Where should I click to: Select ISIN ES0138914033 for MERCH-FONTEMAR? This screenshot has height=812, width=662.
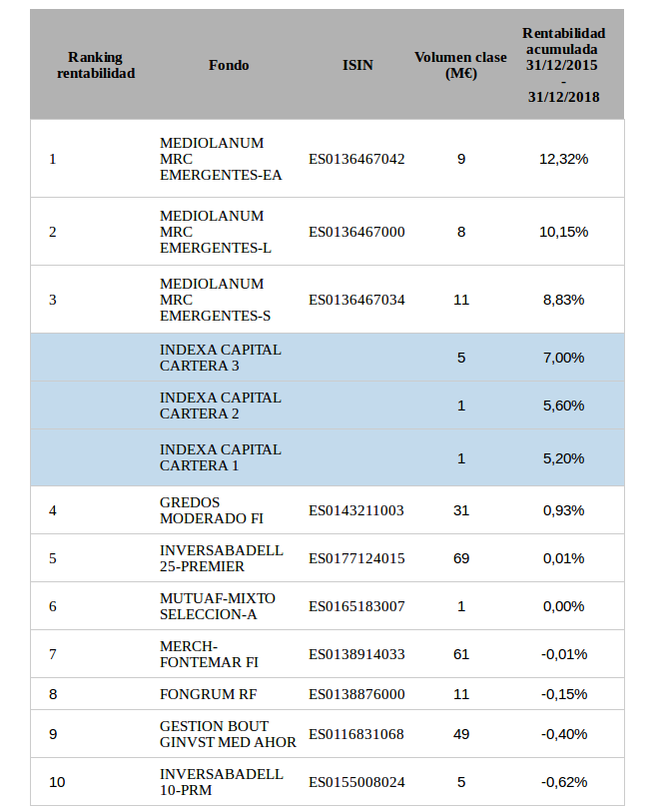click(356, 654)
